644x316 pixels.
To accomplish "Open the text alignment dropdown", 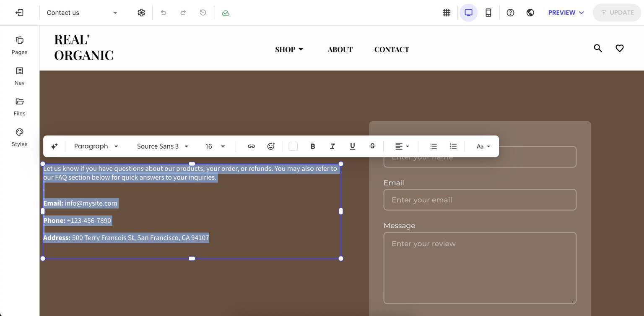I will coord(402,146).
